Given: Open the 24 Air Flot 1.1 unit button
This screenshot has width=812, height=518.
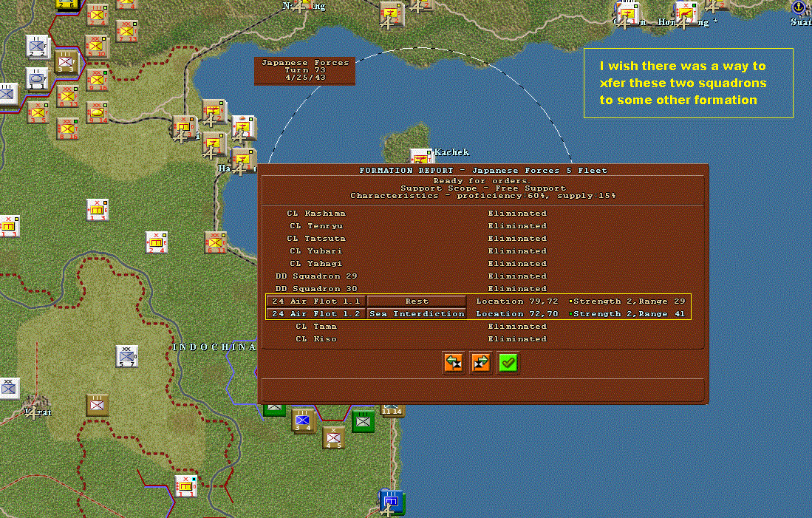Looking at the screenshot, I should point(316,301).
